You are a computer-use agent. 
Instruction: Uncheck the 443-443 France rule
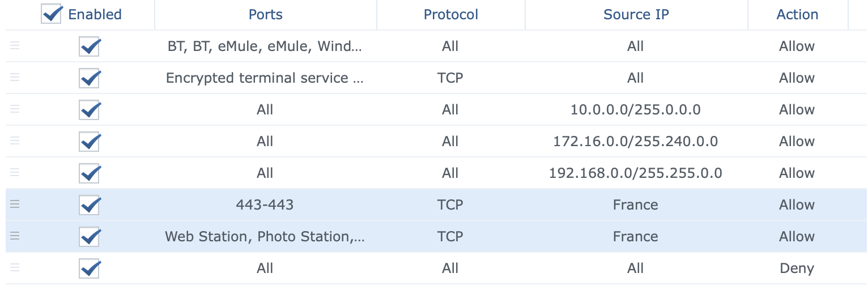90,205
